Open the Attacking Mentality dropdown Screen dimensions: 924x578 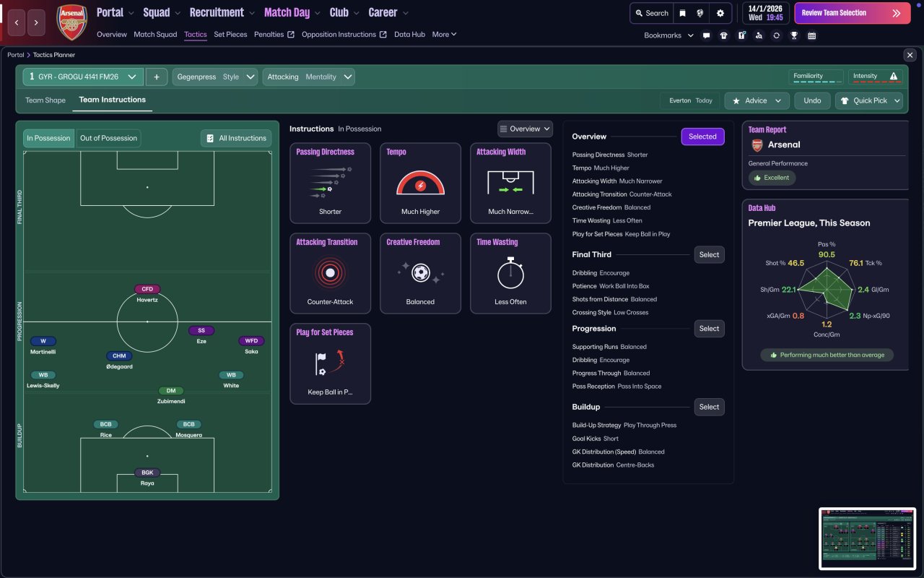click(308, 77)
